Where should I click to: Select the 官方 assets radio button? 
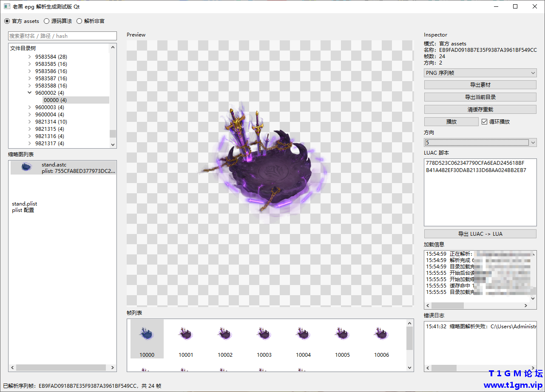[x=22, y=21]
